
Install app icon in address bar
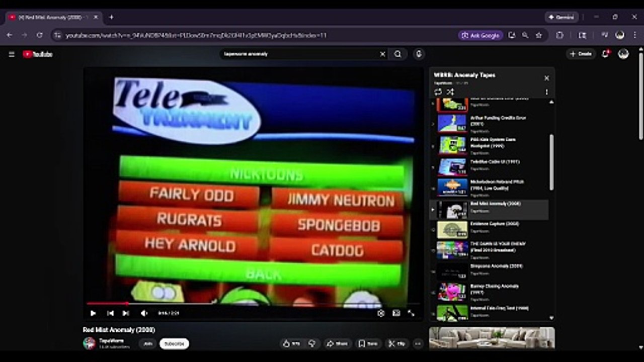(x=512, y=35)
